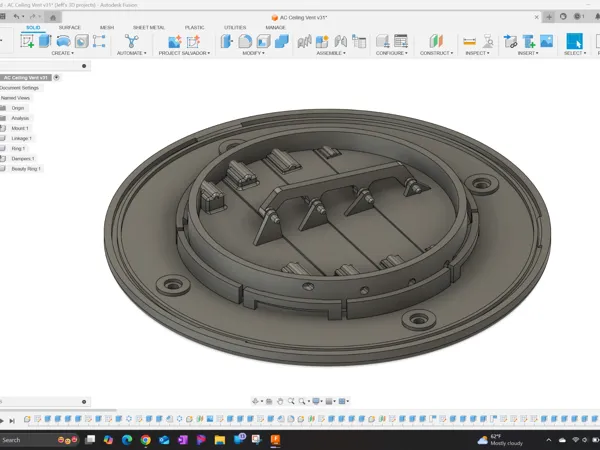This screenshot has height=450, width=600.
Task: Click the Insert McMaster-Carr component icon
Action: [x=529, y=41]
